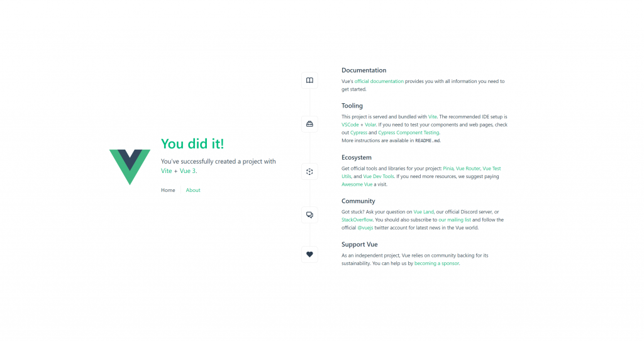Viewport: 644px width, 341px height.
Task: Click the Vue Dev Tools link
Action: 379,177
